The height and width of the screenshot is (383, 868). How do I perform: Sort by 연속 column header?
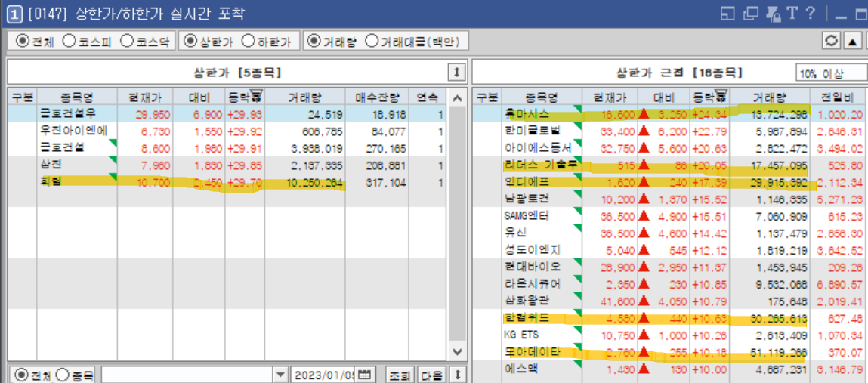click(428, 97)
